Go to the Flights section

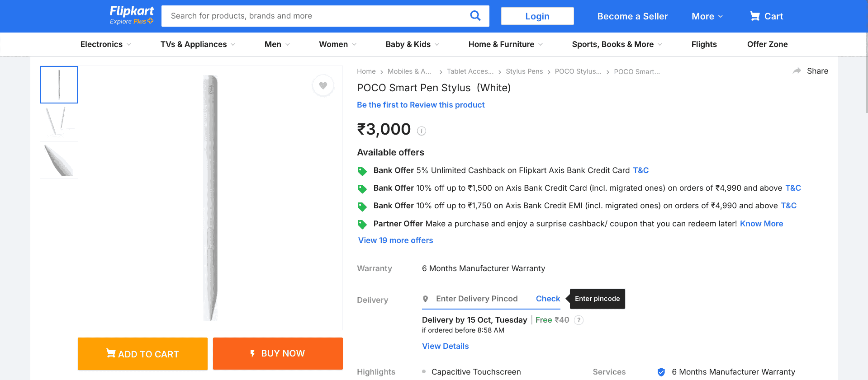click(x=704, y=44)
